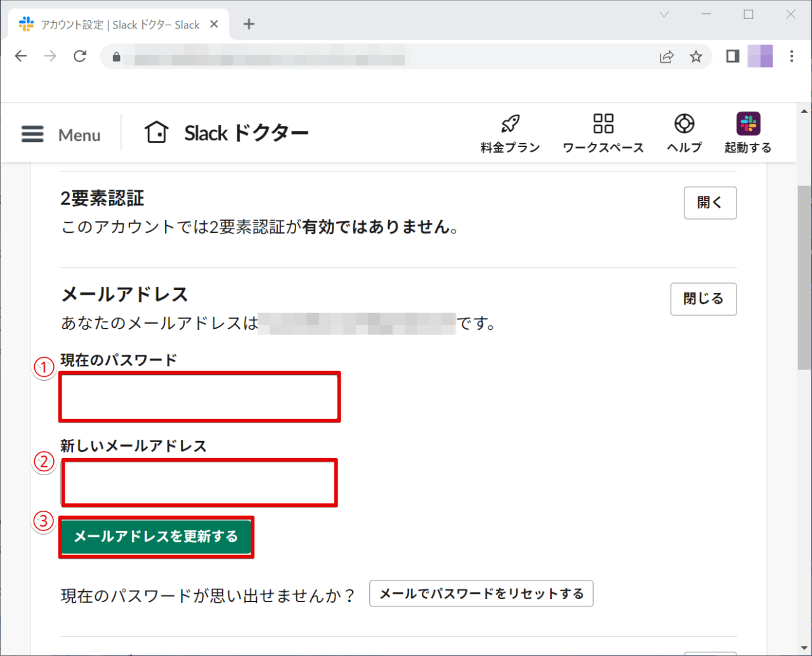Click the share page icon
812x656 pixels.
pyautogui.click(x=667, y=57)
